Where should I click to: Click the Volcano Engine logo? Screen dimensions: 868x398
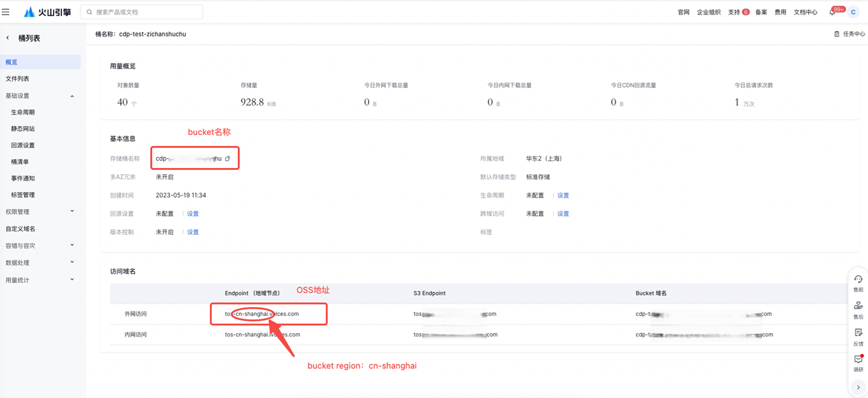pyautogui.click(x=47, y=12)
